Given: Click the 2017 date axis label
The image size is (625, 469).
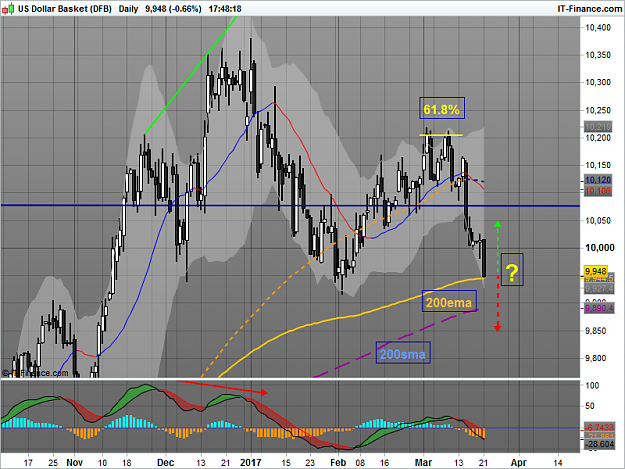Looking at the screenshot, I should pos(251,463).
